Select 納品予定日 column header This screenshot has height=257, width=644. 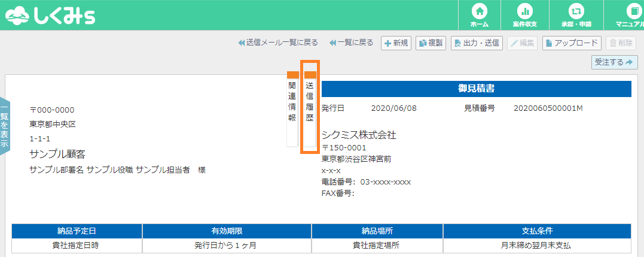click(x=77, y=231)
